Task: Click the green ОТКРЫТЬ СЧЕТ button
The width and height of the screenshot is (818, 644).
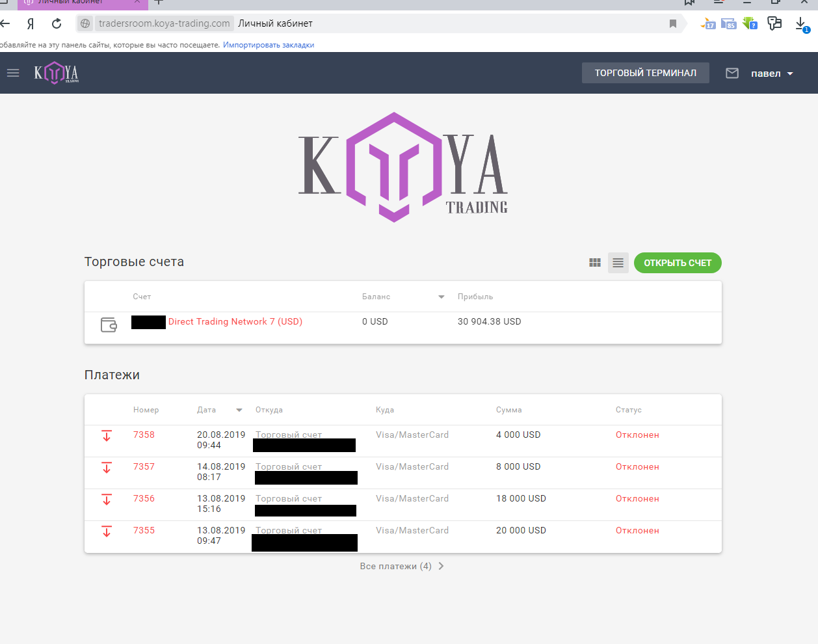Action: (678, 263)
